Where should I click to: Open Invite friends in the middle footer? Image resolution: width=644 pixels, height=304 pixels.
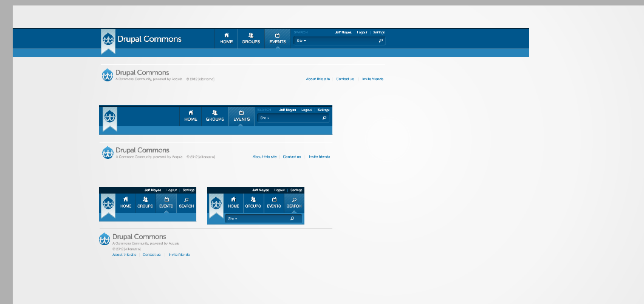[320, 157]
